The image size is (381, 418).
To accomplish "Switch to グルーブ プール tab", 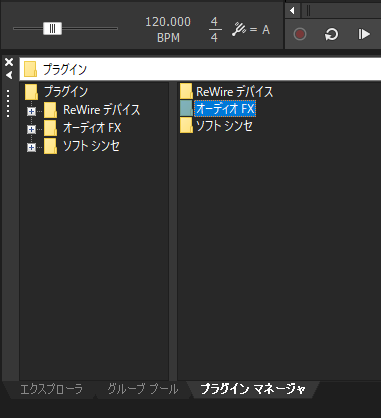I will coord(143,389).
